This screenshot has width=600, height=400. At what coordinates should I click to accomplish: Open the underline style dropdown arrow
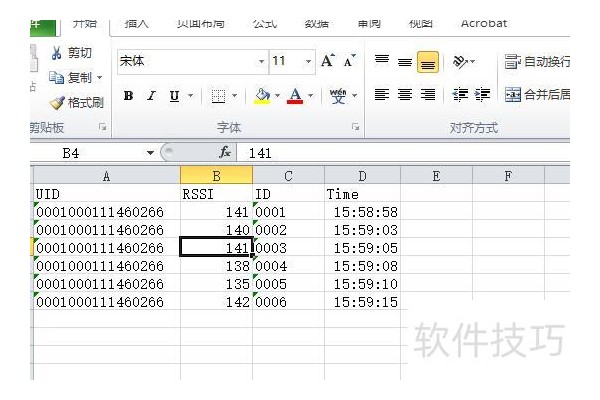pos(190,95)
